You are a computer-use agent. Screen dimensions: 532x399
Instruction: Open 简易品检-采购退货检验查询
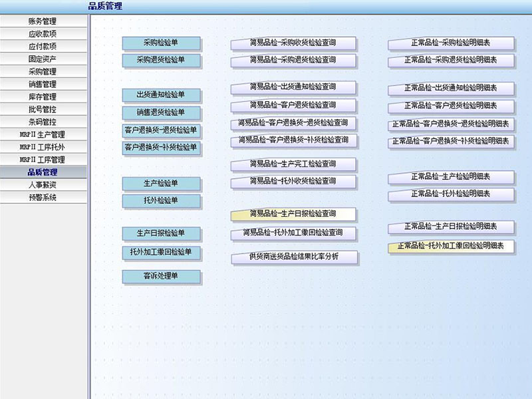293,61
